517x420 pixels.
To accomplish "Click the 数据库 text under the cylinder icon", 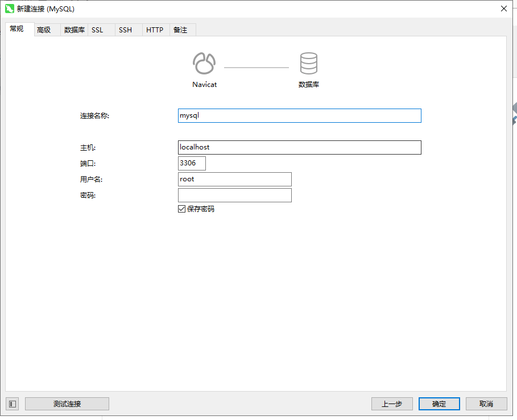I will (x=309, y=85).
